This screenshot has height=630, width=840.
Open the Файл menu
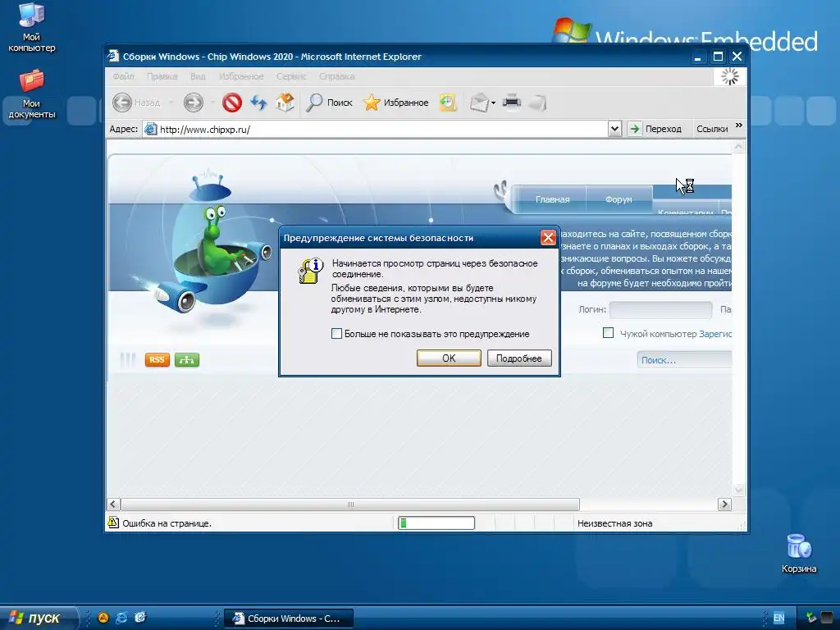[x=123, y=76]
